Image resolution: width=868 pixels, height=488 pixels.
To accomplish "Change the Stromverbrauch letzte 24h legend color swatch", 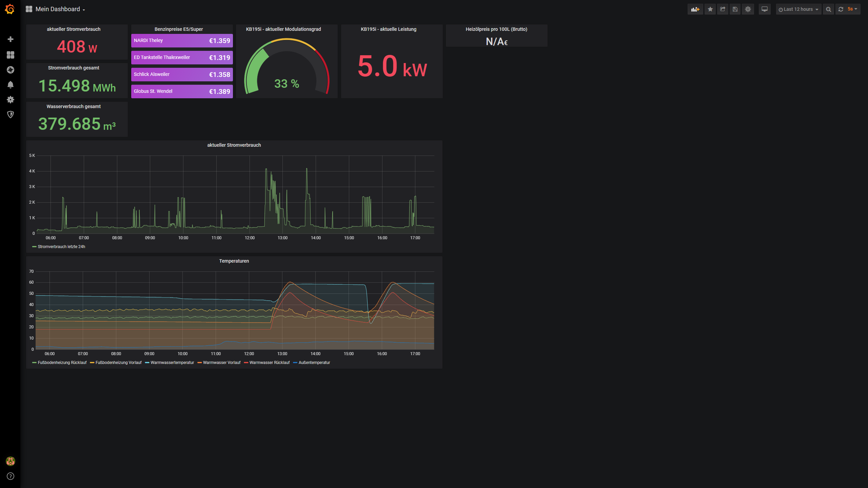I will (34, 247).
